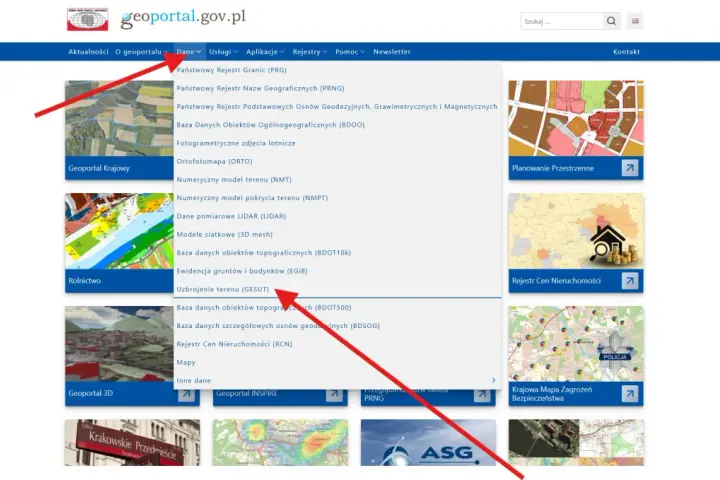Click the Geoportal 3D terrain thumbnail

(x=119, y=344)
